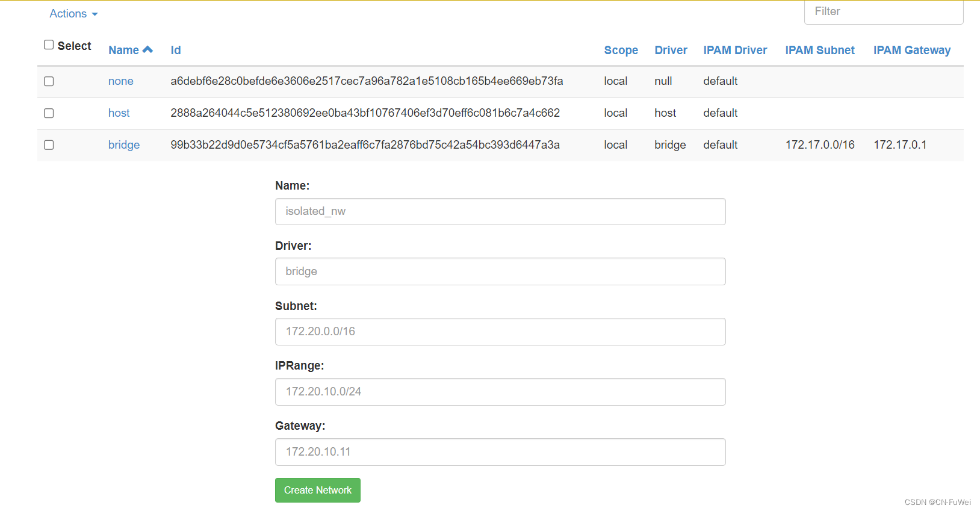Sort by IPAM Subnet column
980x511 pixels.
coord(819,50)
